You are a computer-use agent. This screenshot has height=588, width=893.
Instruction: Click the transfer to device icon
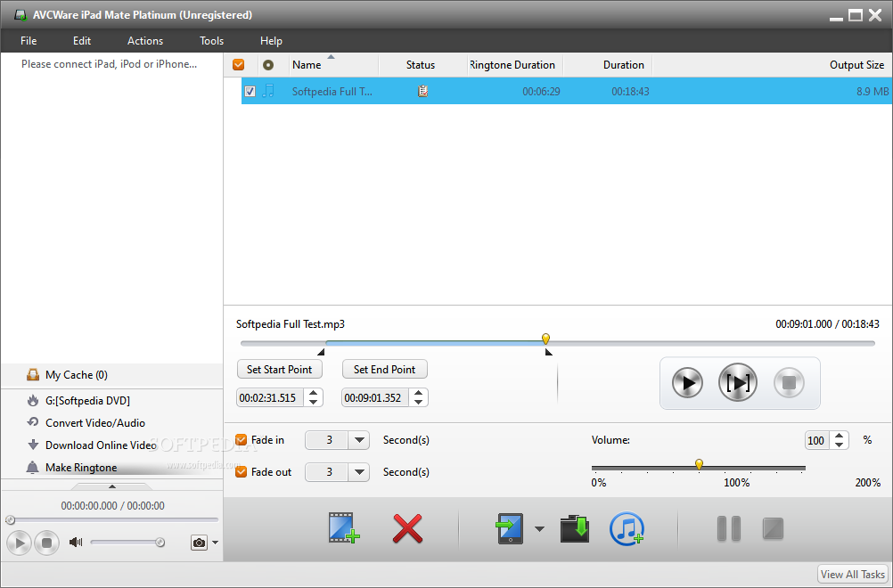tap(510, 529)
